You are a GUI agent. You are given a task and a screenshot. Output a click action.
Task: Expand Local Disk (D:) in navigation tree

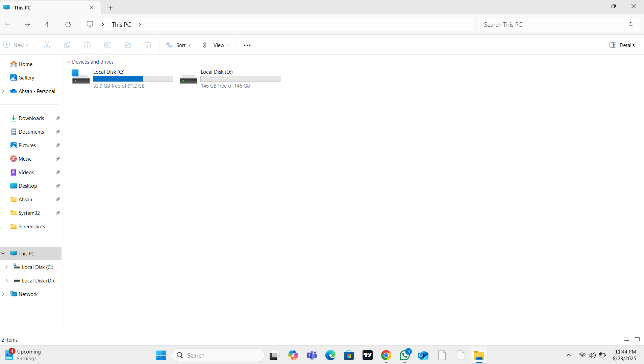click(6, 280)
